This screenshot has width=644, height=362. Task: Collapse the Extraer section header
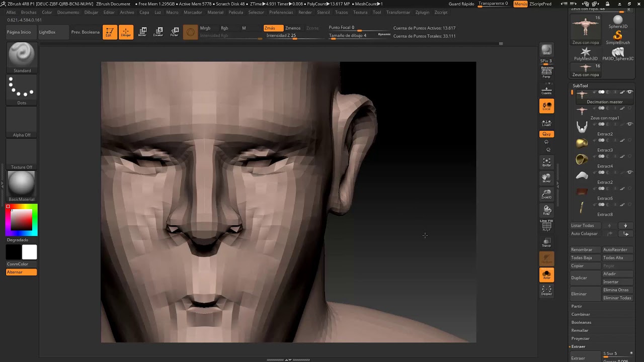point(578,346)
